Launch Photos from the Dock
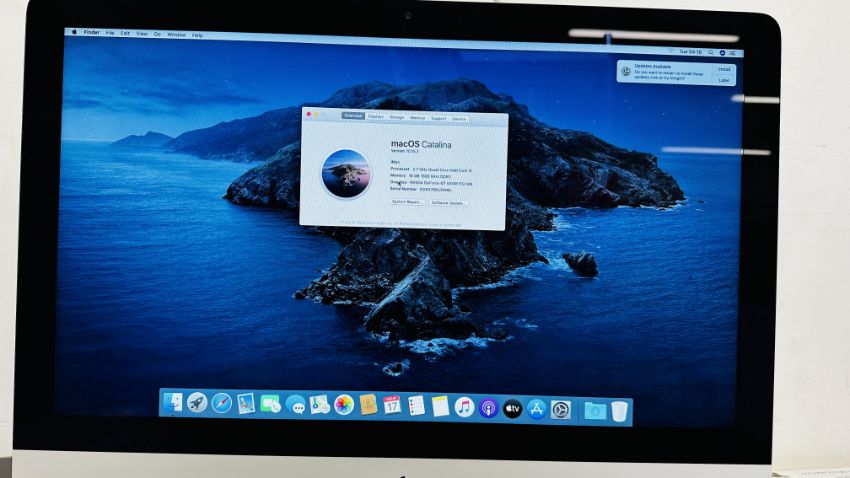Screen dimensions: 850x478 [x=344, y=405]
